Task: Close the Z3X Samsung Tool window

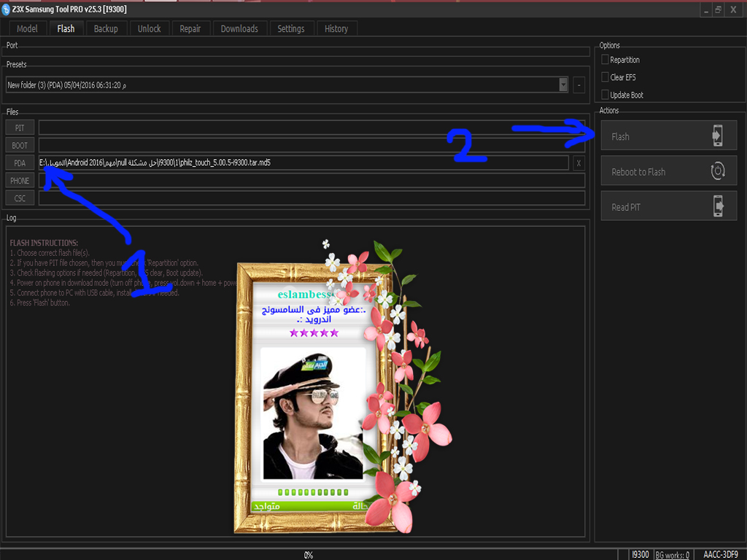Action: click(x=733, y=9)
